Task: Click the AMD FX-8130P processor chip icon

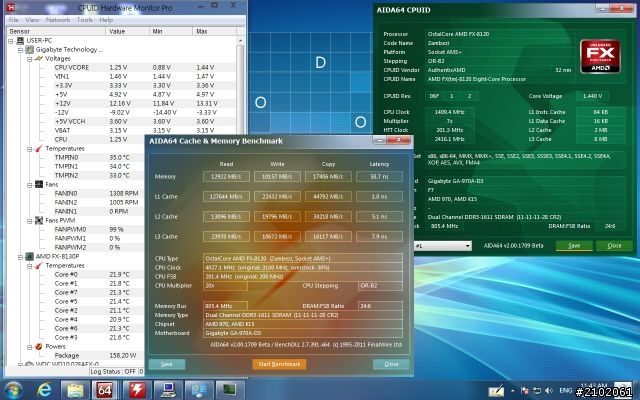Action: click(x=29, y=256)
